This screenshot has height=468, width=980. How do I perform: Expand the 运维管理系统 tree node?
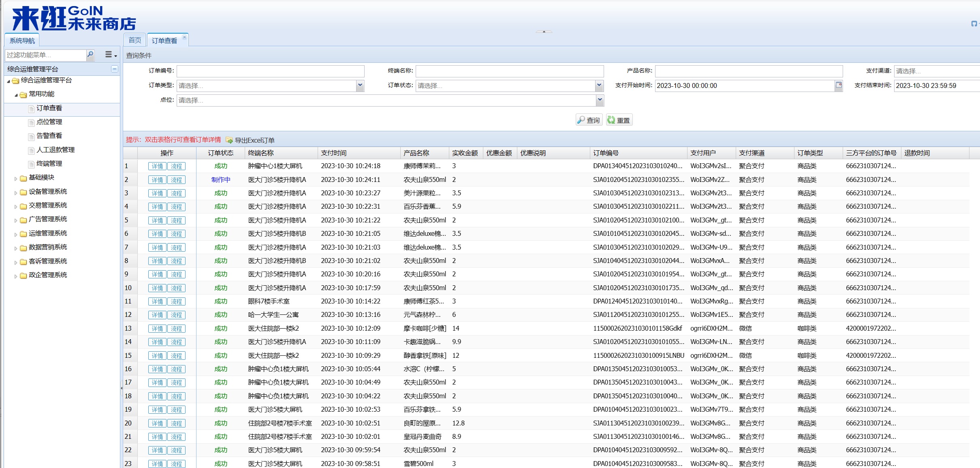click(16, 234)
